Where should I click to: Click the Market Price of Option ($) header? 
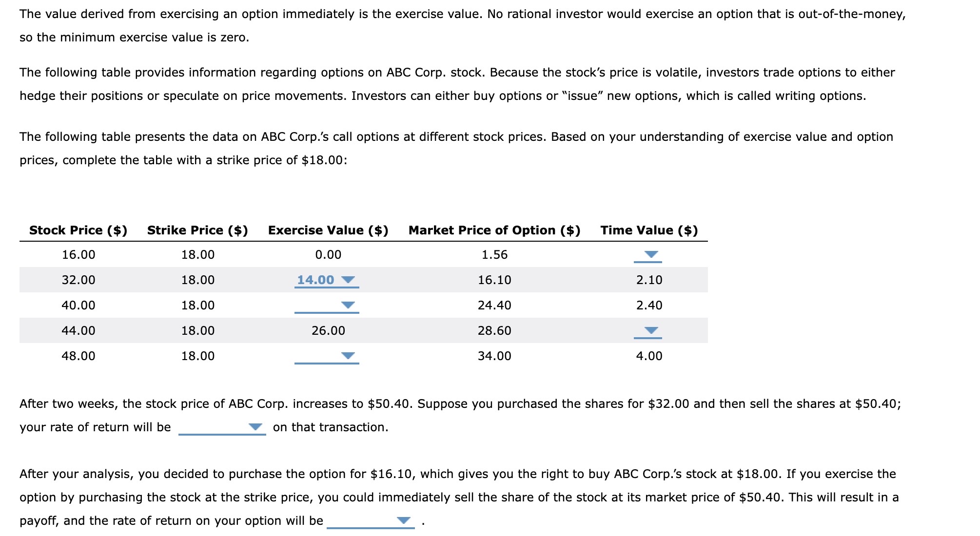pyautogui.click(x=494, y=230)
